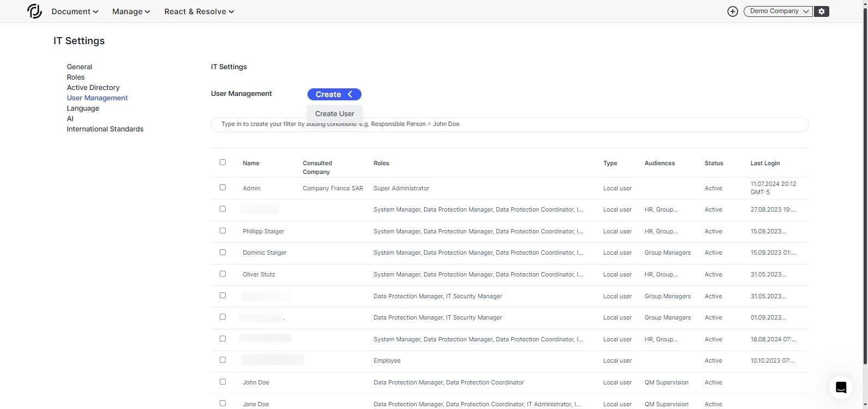Open the React & Resolve dropdown menu
The width and height of the screenshot is (868, 409).
199,11
